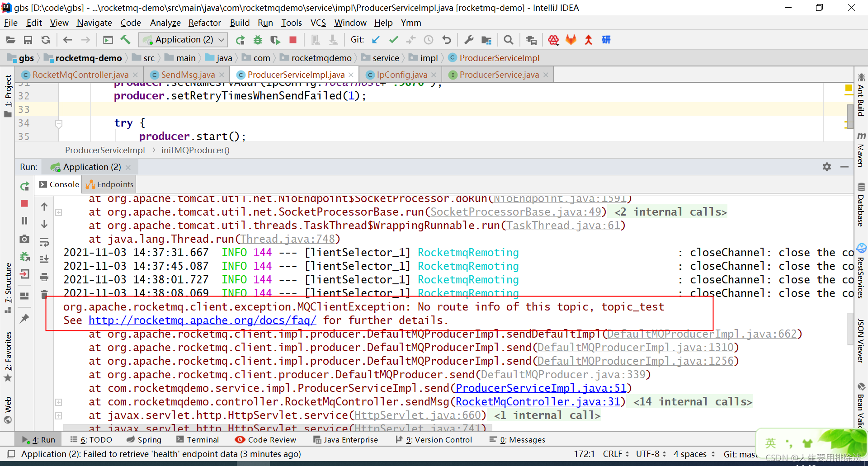Open DefaultMQProducer.java:339 stack link

pyautogui.click(x=563, y=375)
